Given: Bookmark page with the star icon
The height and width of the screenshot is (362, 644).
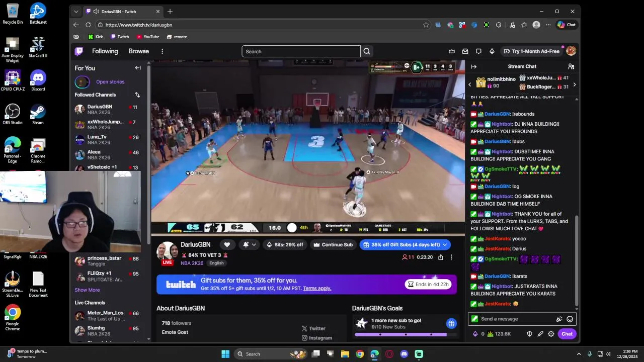Looking at the screenshot, I should pos(426,25).
